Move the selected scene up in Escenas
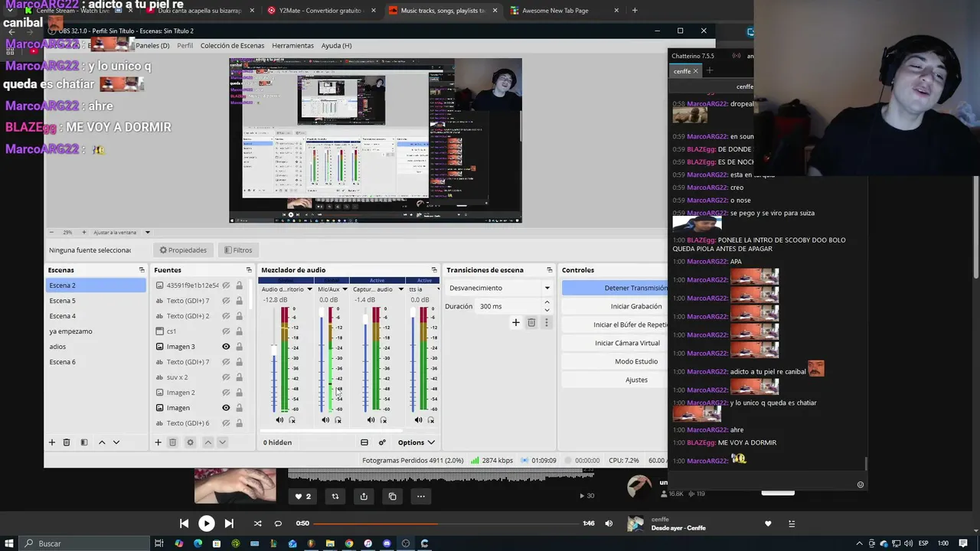Screen dimensions: 980x551 [x=102, y=442]
